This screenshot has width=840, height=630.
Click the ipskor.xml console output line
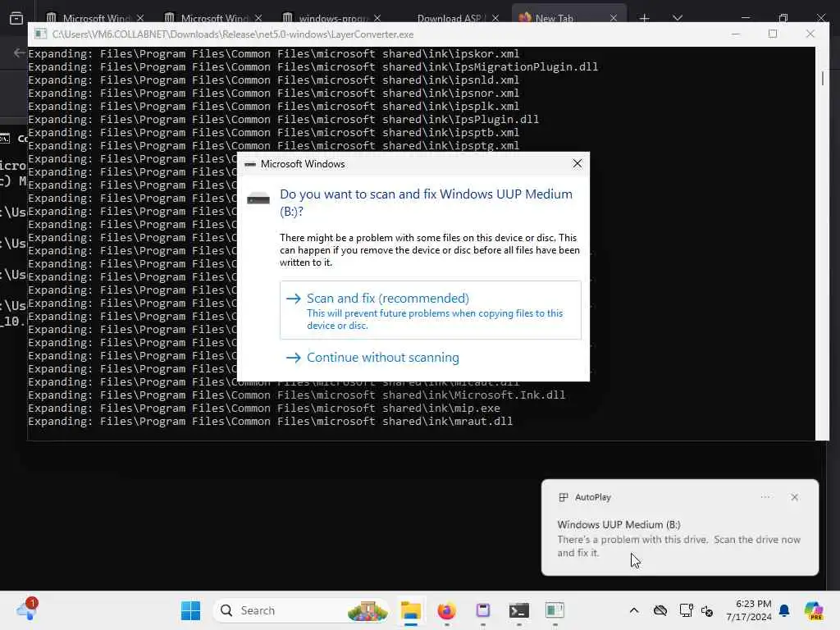(273, 53)
